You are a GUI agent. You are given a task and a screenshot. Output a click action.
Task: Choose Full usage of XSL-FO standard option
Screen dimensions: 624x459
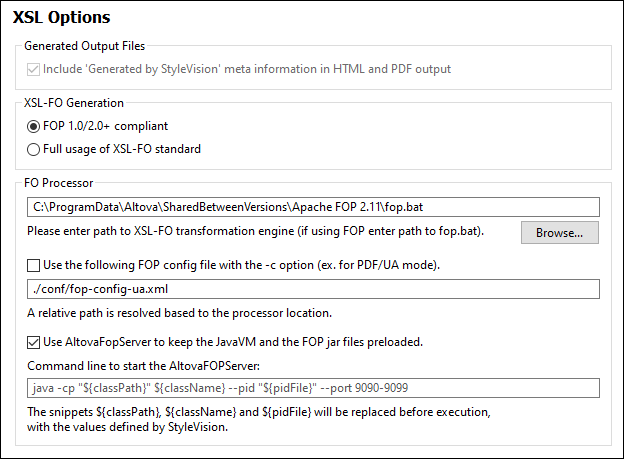pyautogui.click(x=34, y=149)
